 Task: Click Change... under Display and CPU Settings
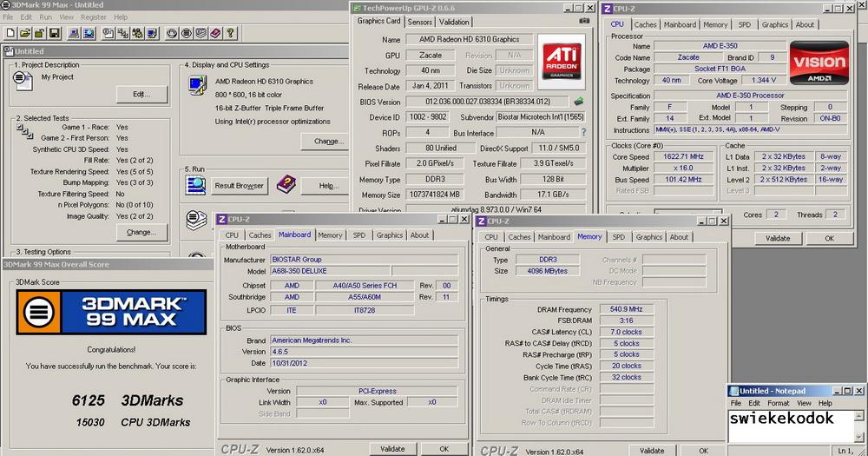pyautogui.click(x=326, y=142)
